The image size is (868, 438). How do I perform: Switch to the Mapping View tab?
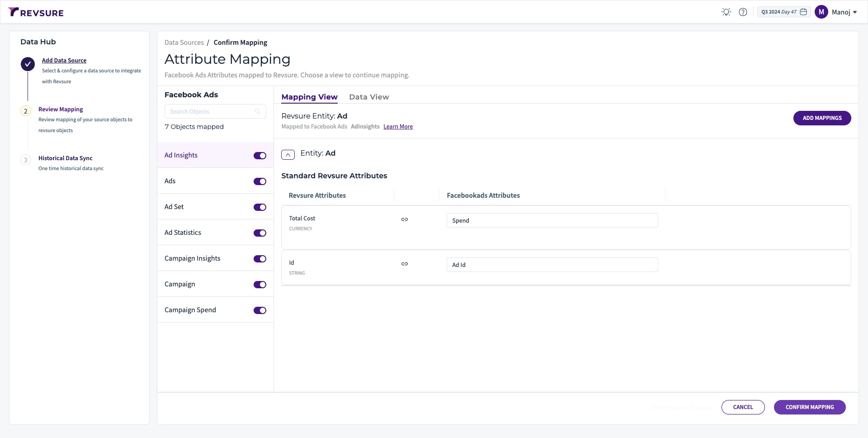[309, 97]
